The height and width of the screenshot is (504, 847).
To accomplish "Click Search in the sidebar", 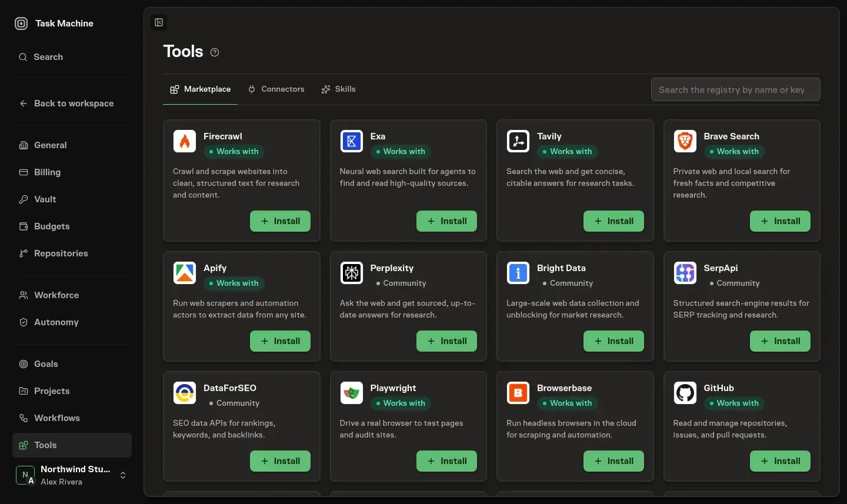I will (72, 57).
